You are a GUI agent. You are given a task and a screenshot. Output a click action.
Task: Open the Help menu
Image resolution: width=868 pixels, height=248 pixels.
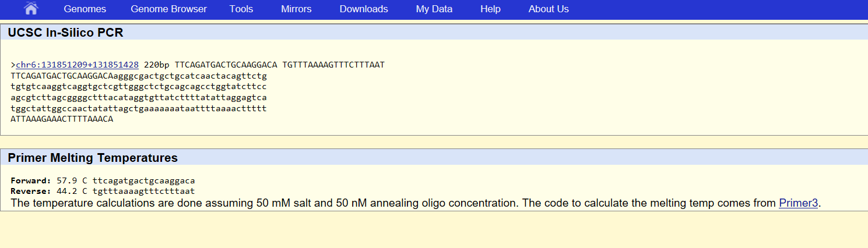(x=490, y=9)
